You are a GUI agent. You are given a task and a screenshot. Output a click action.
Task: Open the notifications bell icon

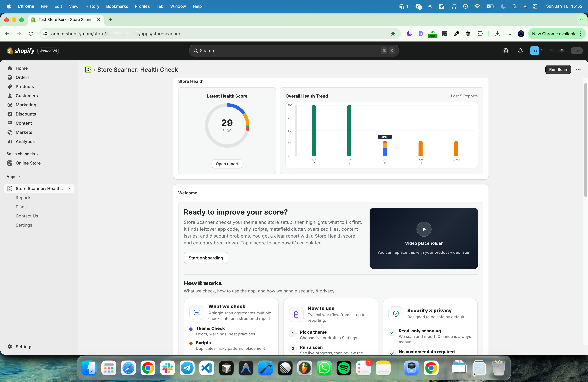coord(520,51)
